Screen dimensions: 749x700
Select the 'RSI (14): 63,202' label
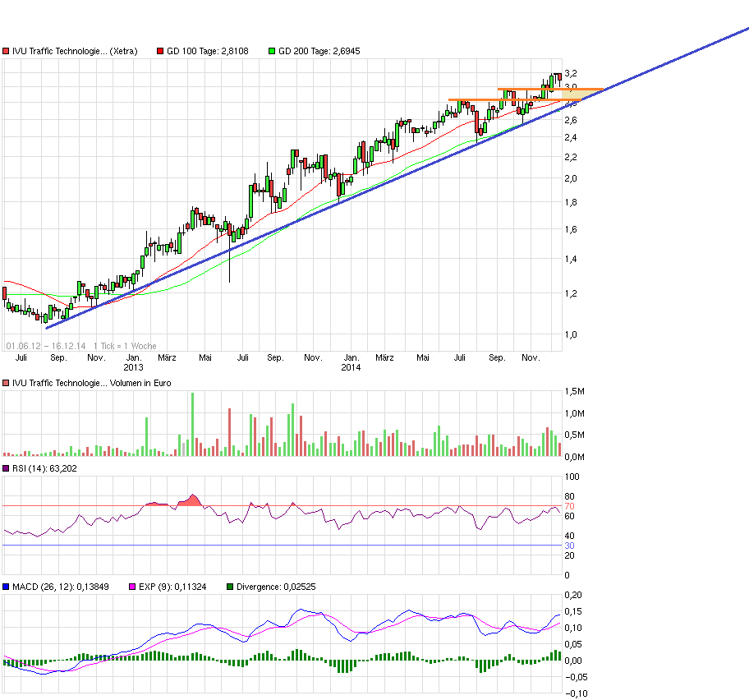tap(45, 469)
